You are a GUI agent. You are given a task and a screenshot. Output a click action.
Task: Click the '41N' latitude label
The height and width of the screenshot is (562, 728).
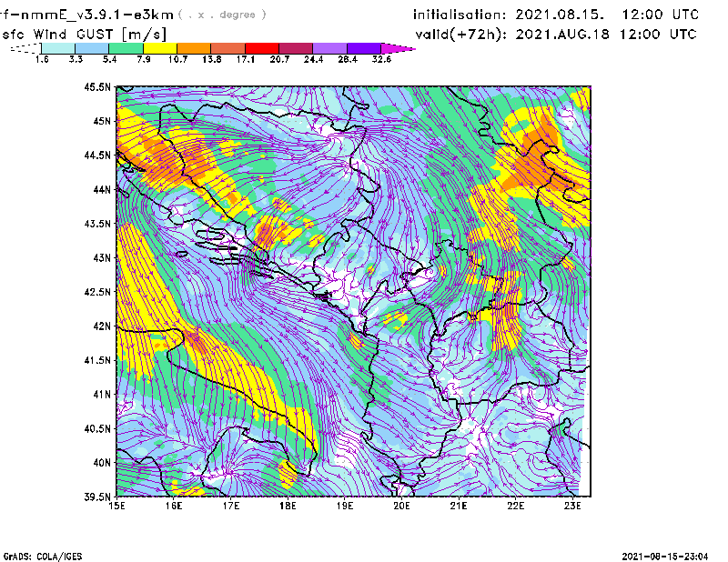102,395
